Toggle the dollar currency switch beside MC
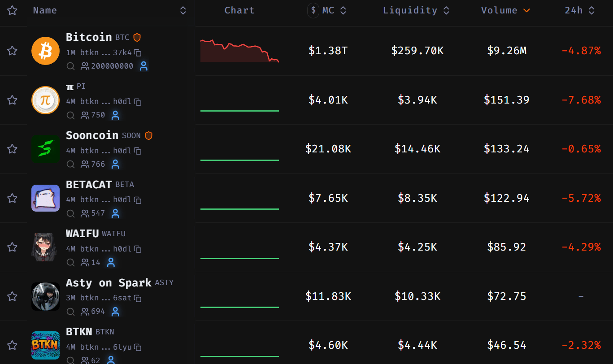Screen dimensions: 613x364 tap(313, 10)
